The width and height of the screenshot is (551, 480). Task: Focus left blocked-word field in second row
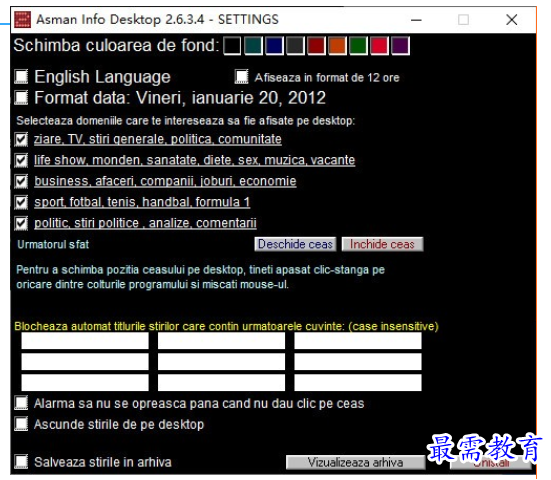(x=85, y=362)
